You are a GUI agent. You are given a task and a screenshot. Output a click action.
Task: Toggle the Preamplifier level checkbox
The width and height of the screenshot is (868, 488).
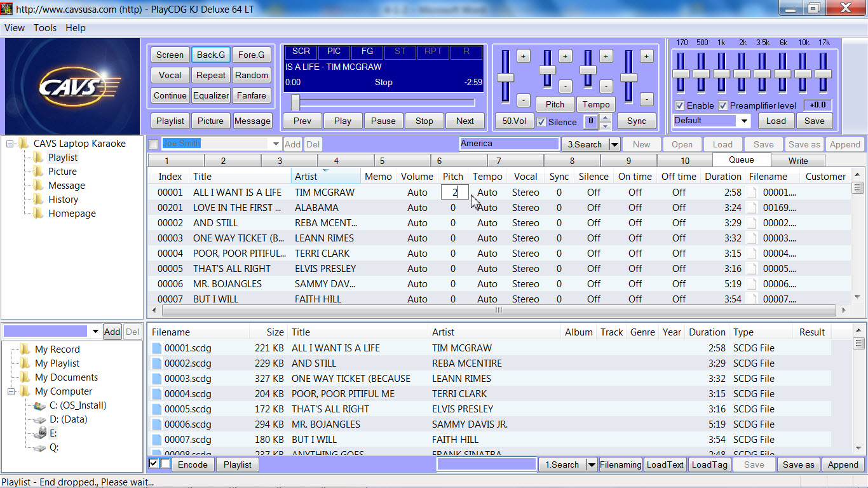[x=723, y=105]
